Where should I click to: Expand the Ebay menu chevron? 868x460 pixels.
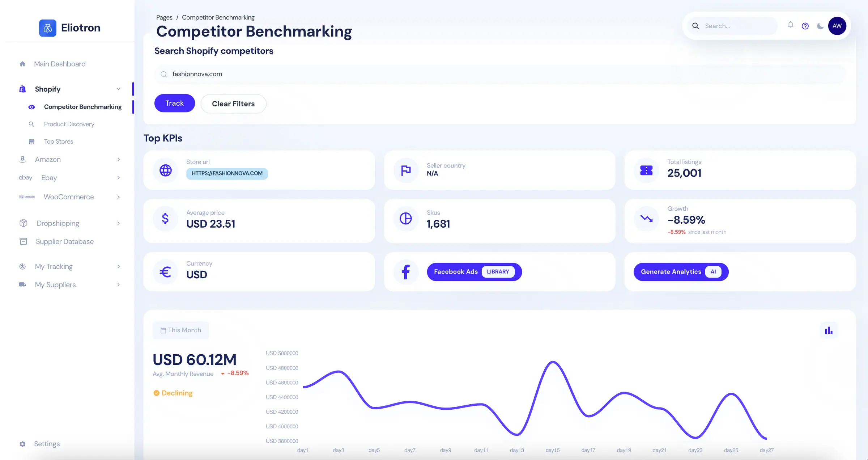coord(118,178)
